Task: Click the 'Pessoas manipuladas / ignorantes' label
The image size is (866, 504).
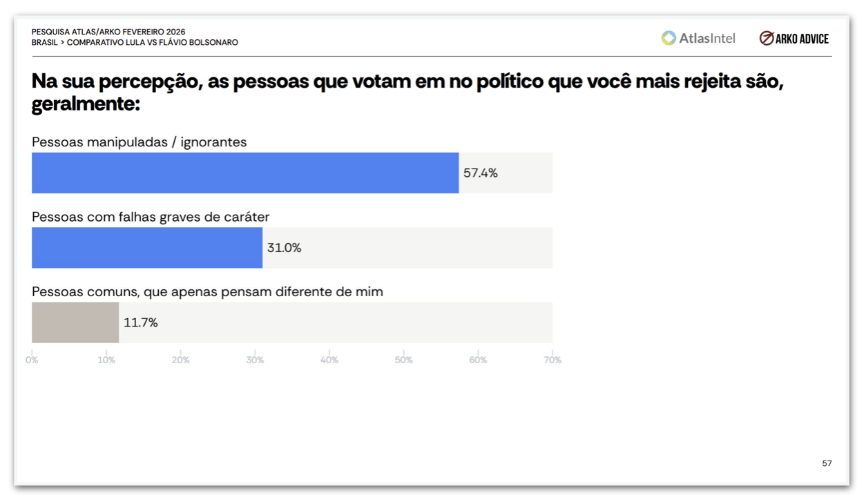Action: [x=139, y=142]
